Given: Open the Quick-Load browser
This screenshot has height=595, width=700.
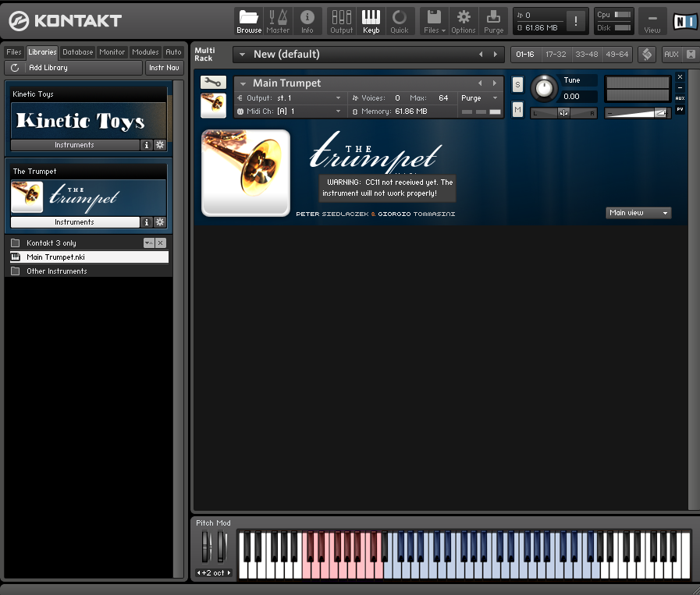Looking at the screenshot, I should (399, 21).
